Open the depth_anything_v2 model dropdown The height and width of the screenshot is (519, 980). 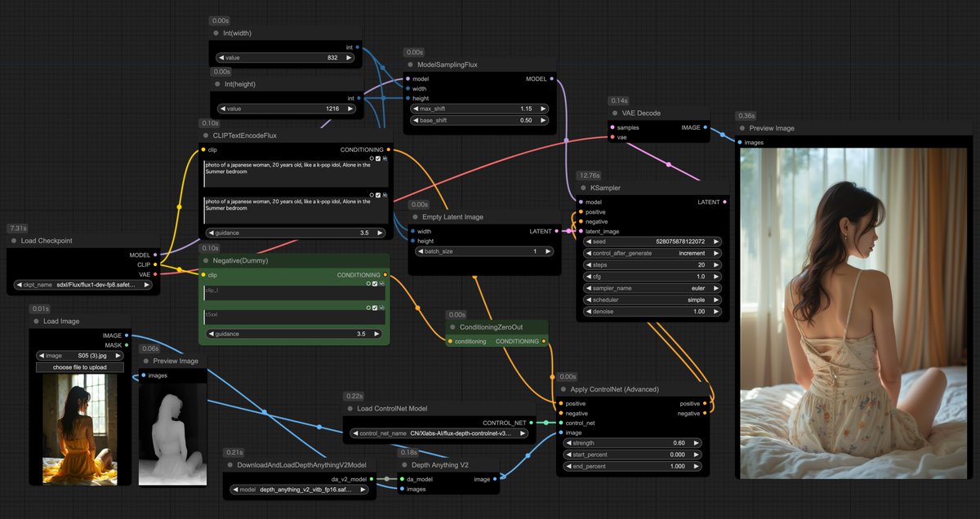300,490
